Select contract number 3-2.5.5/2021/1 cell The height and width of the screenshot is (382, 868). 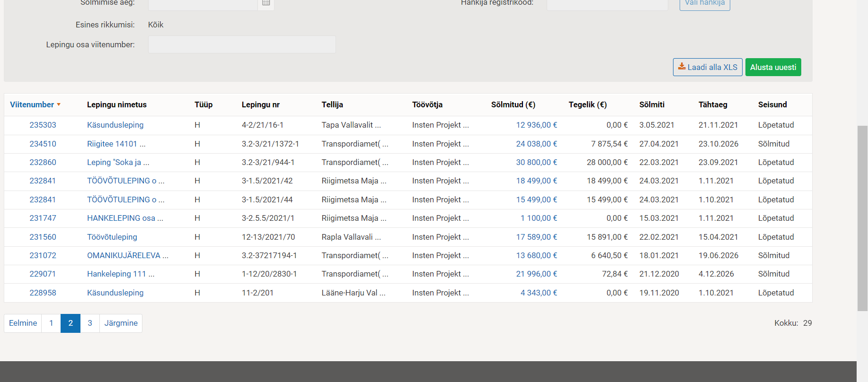click(x=268, y=218)
